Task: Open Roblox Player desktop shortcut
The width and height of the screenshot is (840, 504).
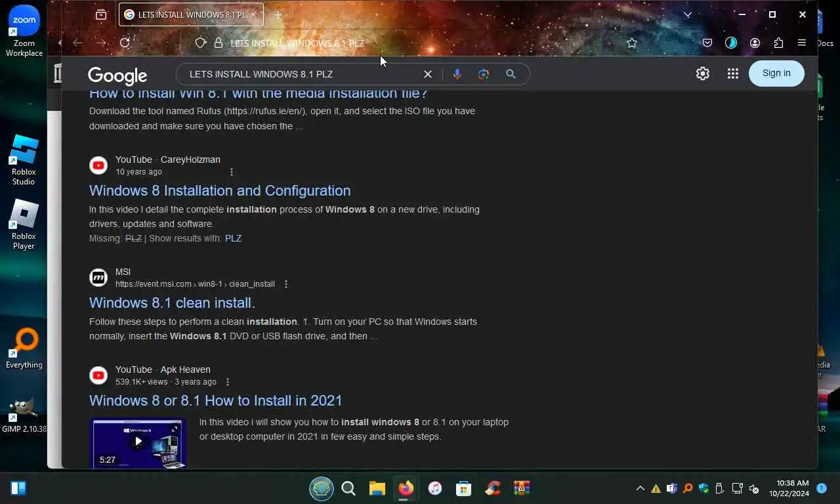Action: [x=24, y=224]
